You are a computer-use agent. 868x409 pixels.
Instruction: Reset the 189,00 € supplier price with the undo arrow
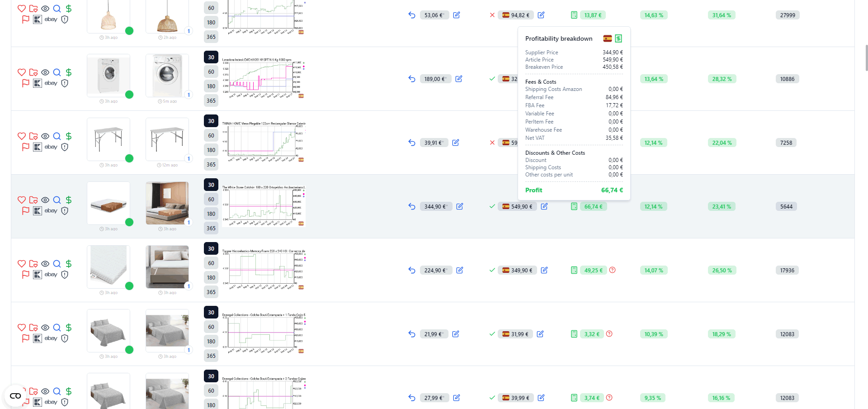tap(412, 79)
